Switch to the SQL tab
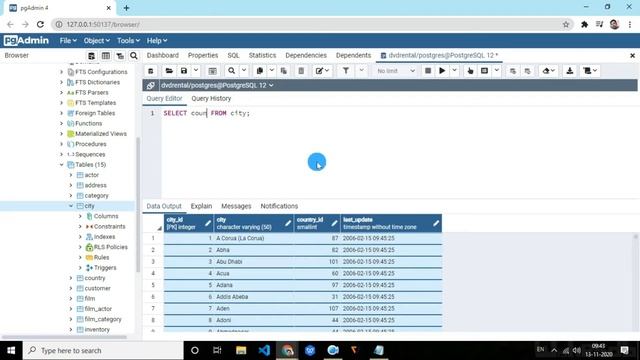Viewport: 640px width, 360px height. coord(233,56)
